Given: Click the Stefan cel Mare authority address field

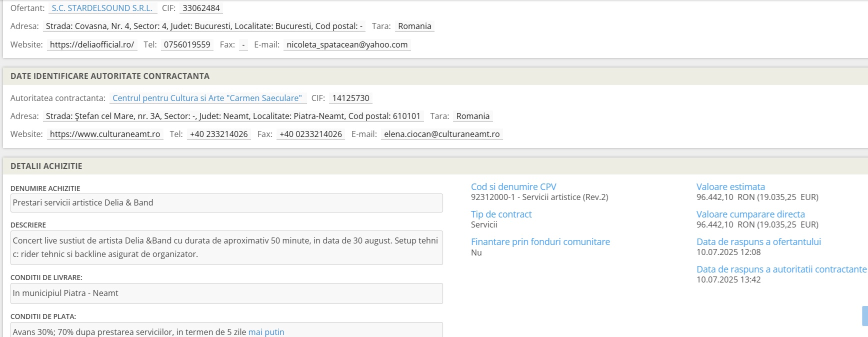Looking at the screenshot, I should (233, 116).
